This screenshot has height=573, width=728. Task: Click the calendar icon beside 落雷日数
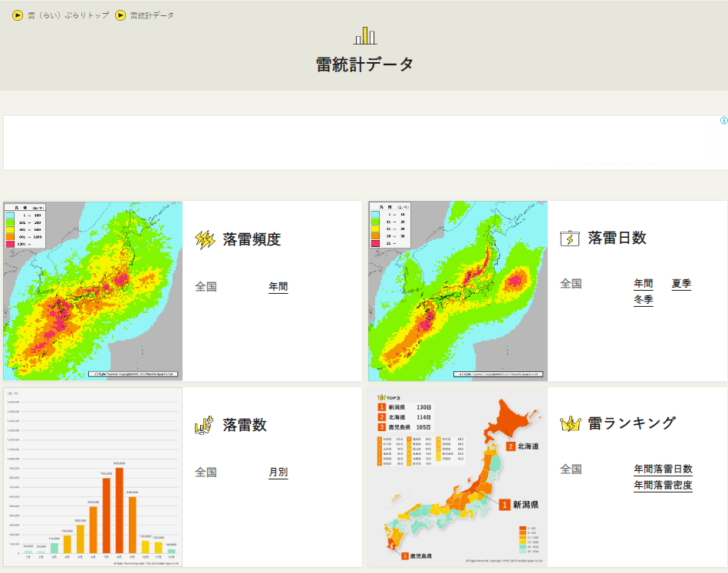pos(570,239)
